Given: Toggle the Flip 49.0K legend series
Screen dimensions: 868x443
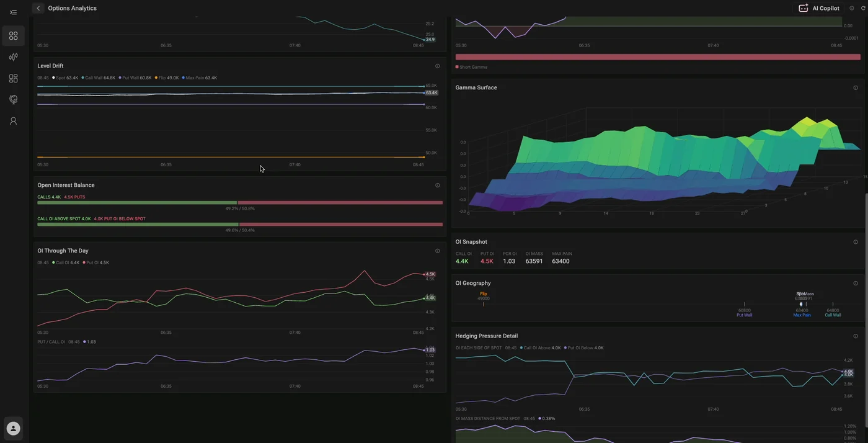Looking at the screenshot, I should (167, 78).
